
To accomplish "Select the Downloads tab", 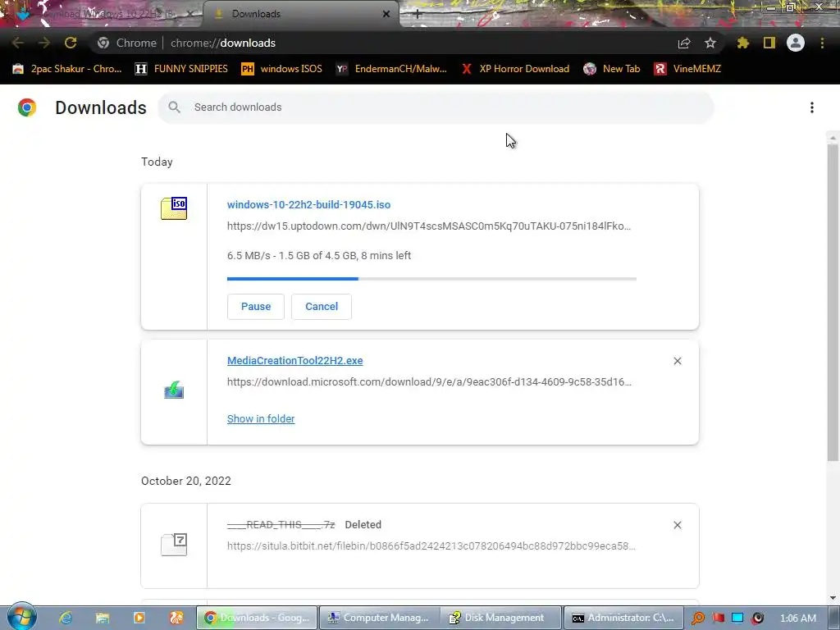I will tap(301, 14).
